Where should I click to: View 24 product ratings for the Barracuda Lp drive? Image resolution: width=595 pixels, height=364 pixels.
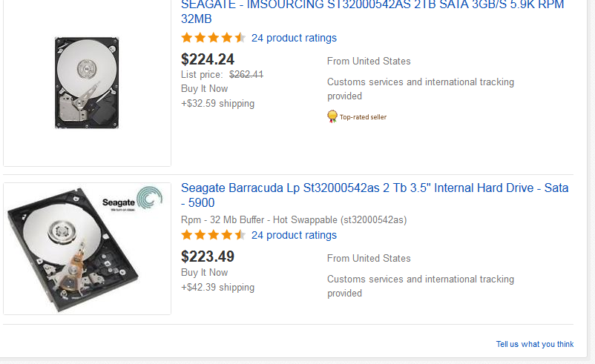point(294,235)
